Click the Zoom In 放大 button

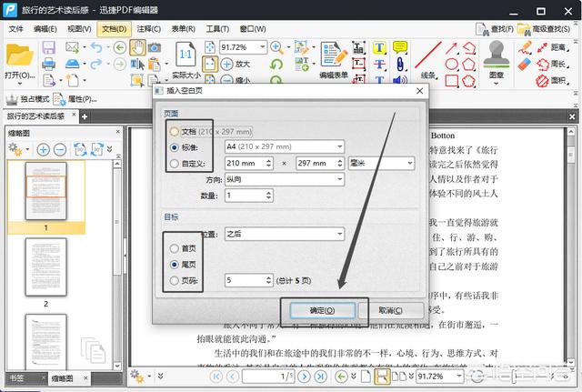(x=236, y=64)
